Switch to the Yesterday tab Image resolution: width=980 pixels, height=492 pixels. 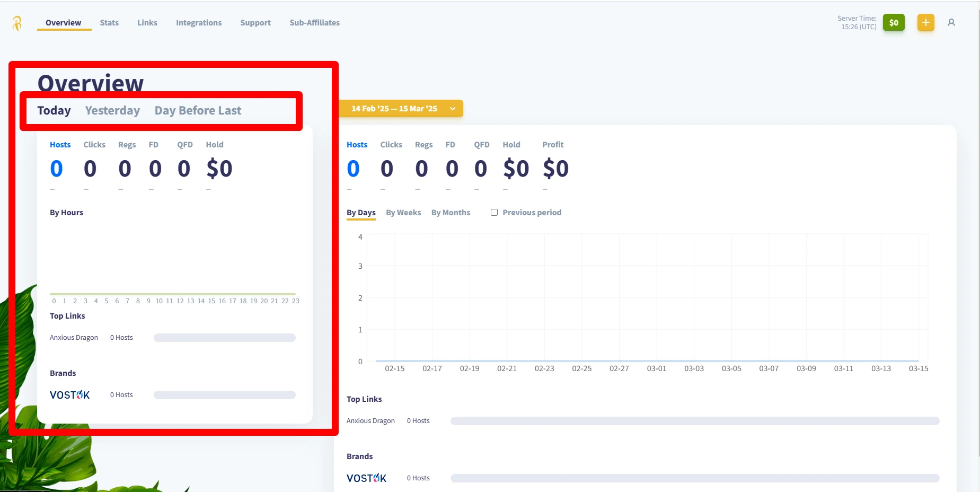tap(112, 110)
